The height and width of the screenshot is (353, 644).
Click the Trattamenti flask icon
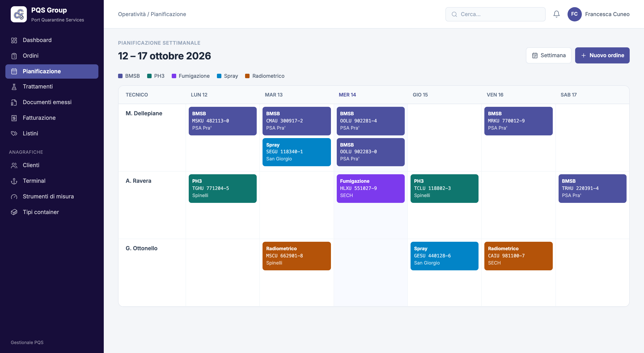[x=14, y=87]
